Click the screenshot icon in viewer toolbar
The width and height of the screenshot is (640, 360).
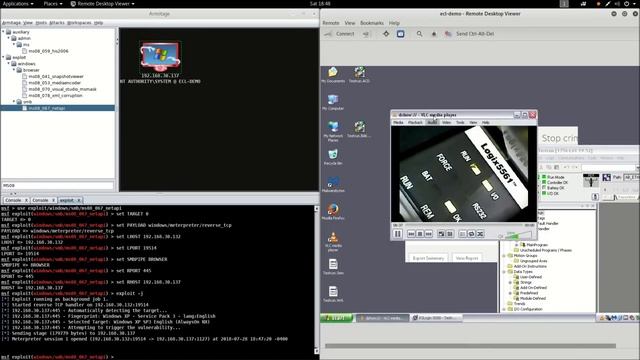pyautogui.click(x=434, y=34)
